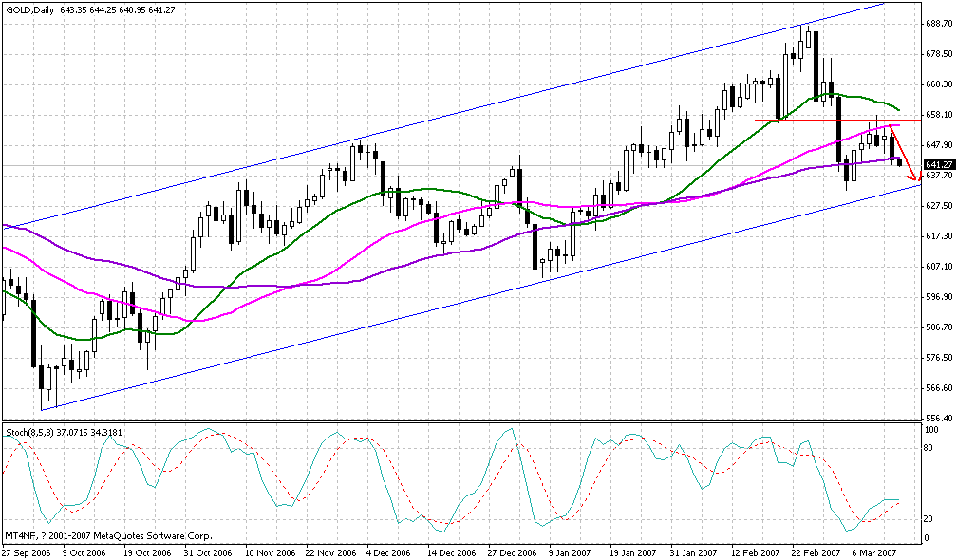Viewport: 957px width, 560px height.
Task: Select the 627.50 price axis label
Action: [939, 206]
